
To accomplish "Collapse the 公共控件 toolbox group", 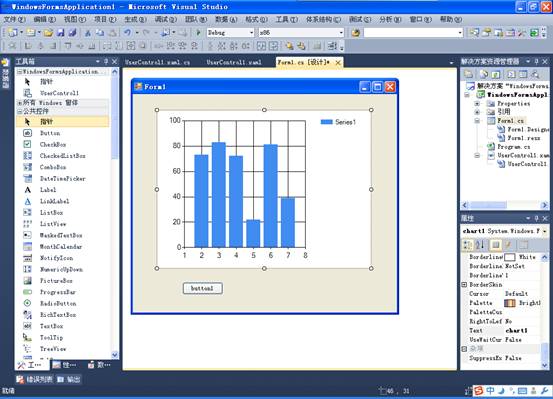I will pyautogui.click(x=20, y=111).
